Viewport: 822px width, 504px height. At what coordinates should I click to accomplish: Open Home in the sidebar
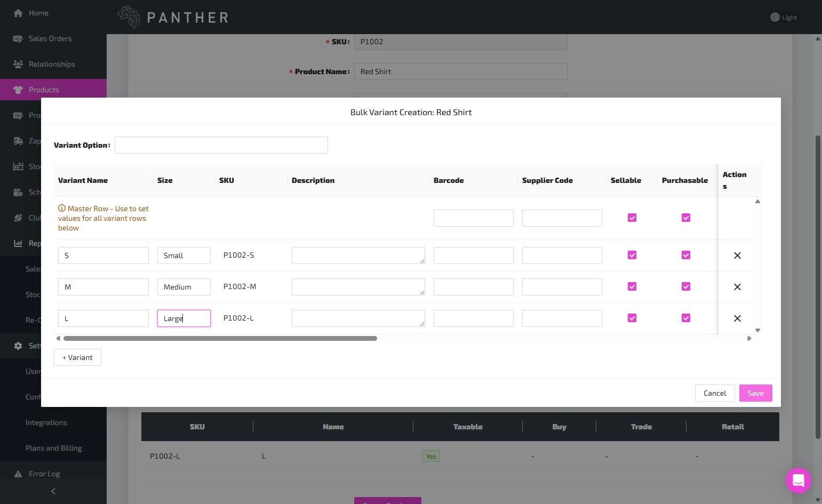pyautogui.click(x=53, y=13)
